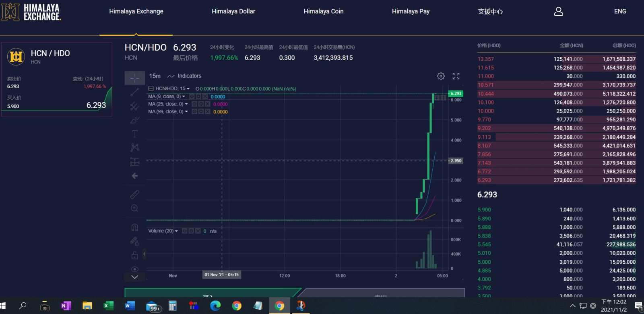Click the back arrow in drawing toolbar
This screenshot has height=314, width=644.
pyautogui.click(x=134, y=176)
